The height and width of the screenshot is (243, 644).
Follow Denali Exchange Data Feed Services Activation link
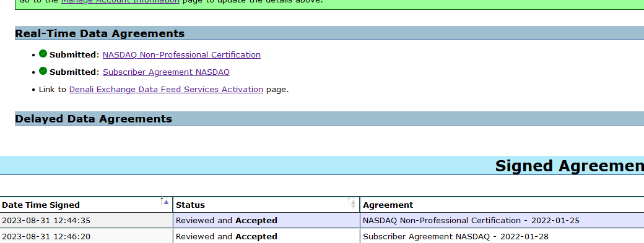(166, 89)
